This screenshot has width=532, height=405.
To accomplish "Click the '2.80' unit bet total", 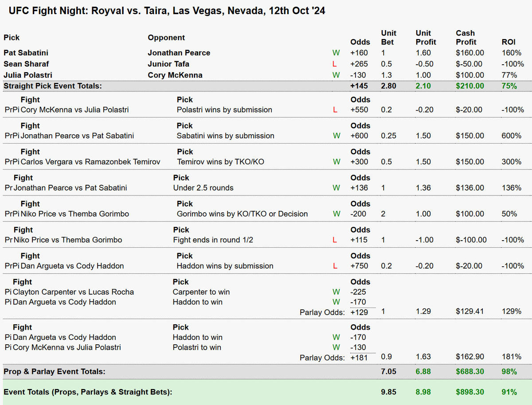I will pos(389,86).
